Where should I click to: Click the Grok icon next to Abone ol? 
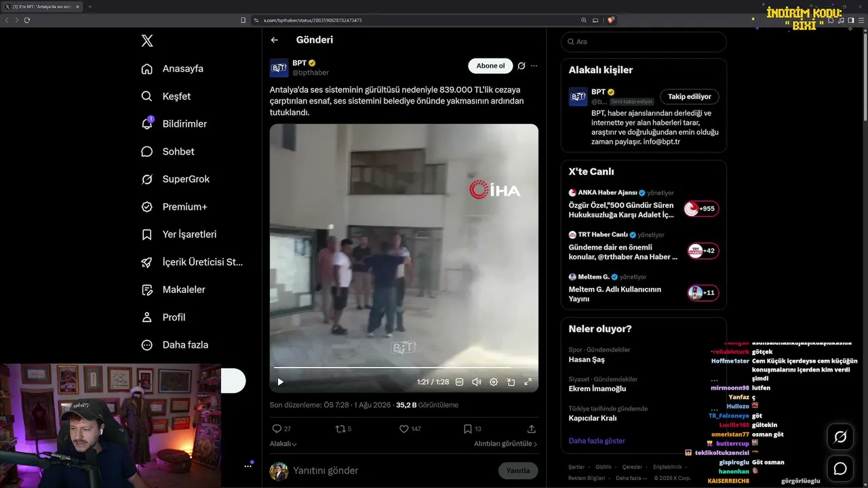[521, 66]
